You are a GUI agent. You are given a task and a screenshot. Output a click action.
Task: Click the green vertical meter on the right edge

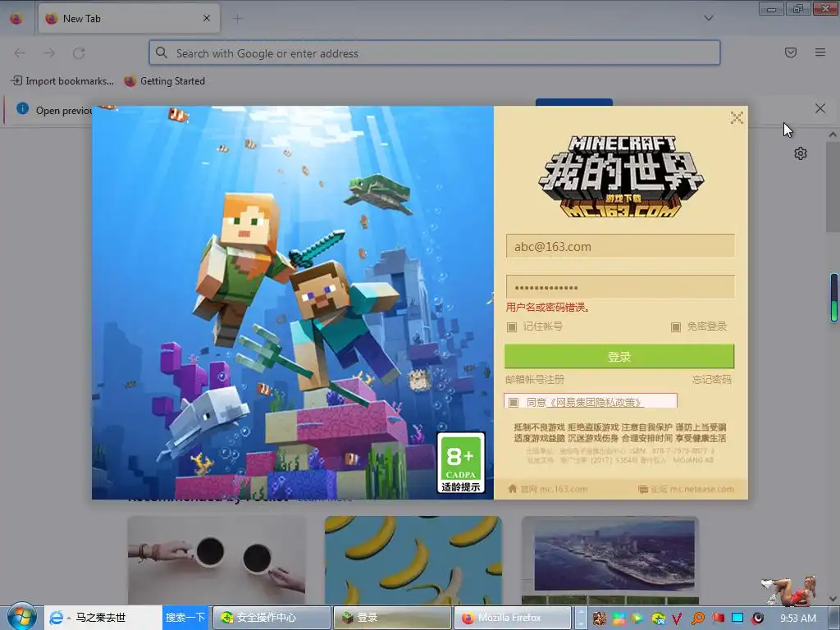tap(834, 298)
